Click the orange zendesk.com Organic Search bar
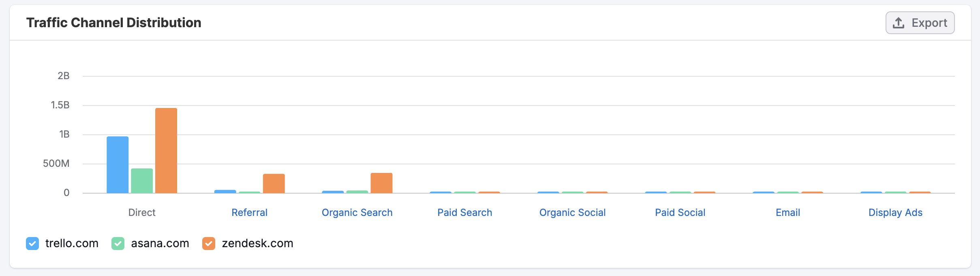 381,183
